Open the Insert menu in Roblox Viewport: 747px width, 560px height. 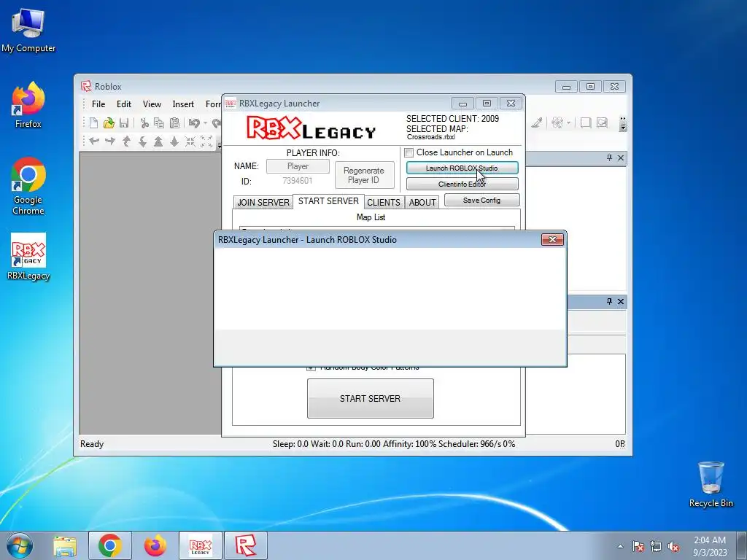coord(183,104)
